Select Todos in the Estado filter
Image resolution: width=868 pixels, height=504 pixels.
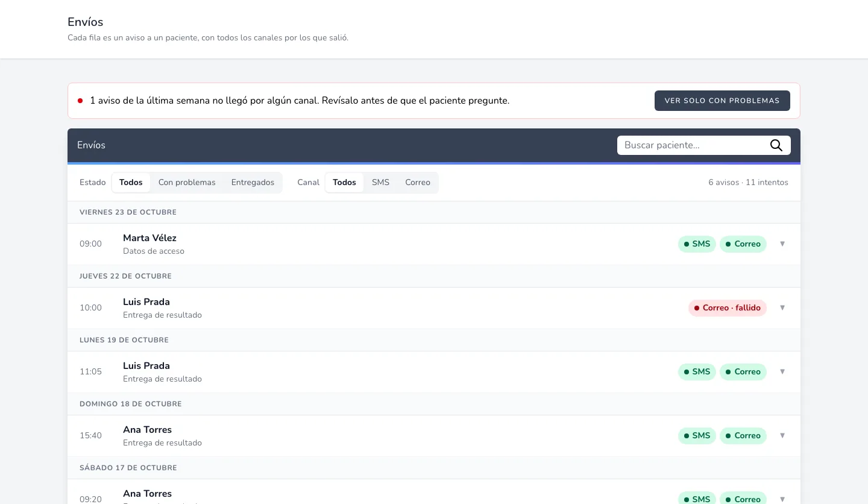click(131, 183)
